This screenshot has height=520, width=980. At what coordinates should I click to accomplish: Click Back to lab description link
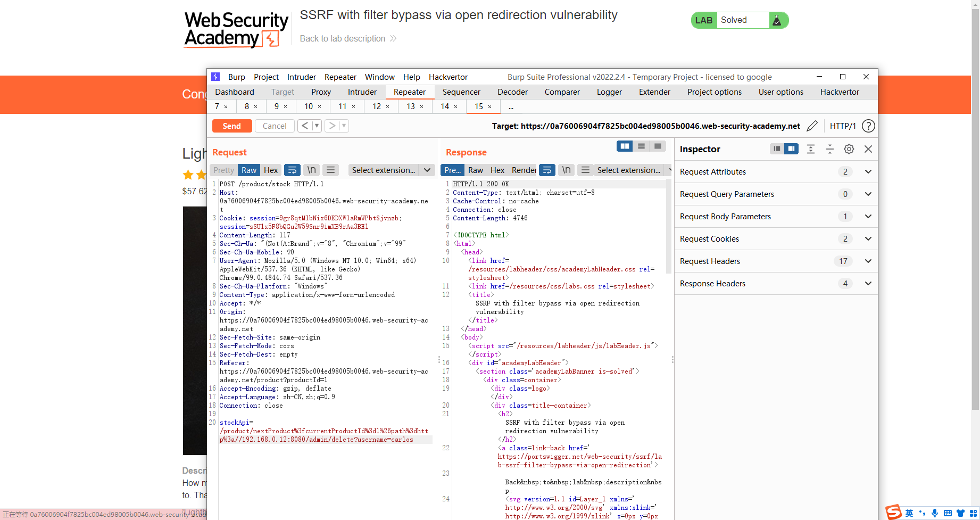tap(348, 38)
